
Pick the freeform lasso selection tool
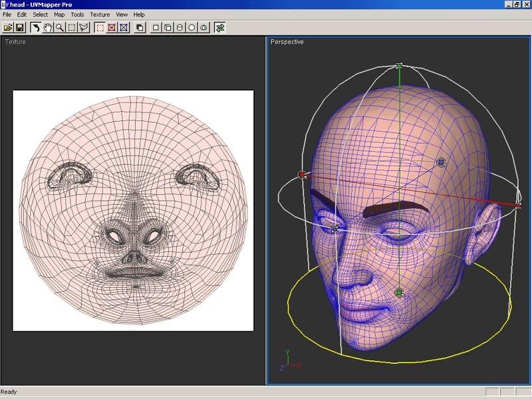[84, 28]
